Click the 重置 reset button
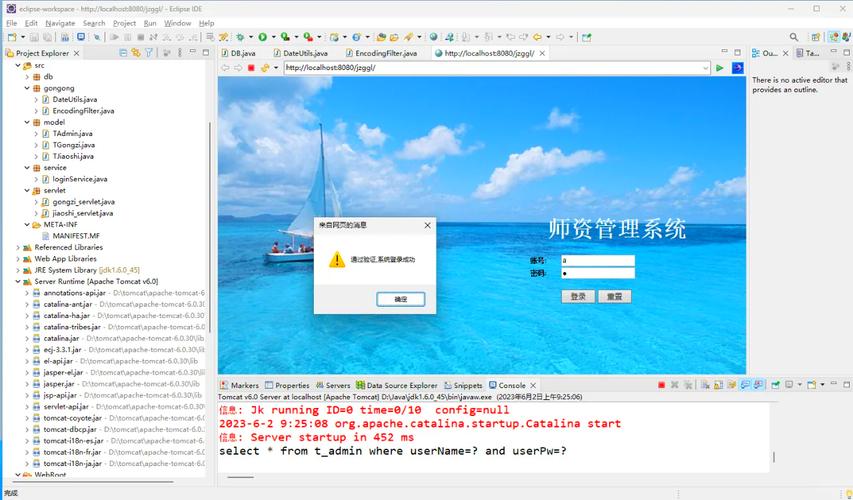The width and height of the screenshot is (853, 500). 615,297
